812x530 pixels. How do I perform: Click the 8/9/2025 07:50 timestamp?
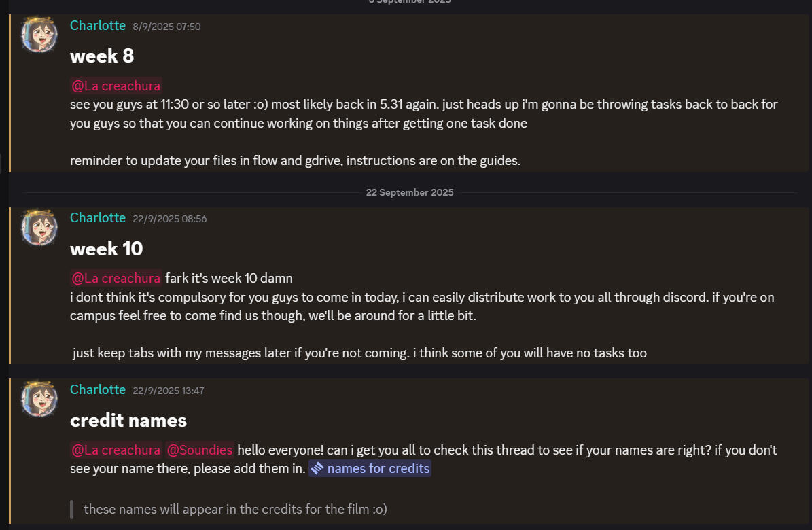click(x=166, y=26)
